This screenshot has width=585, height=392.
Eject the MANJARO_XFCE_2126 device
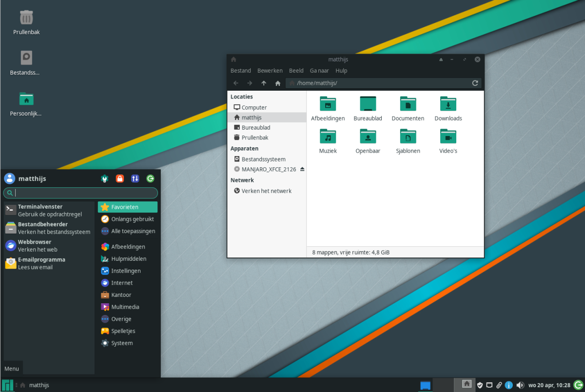coord(302,169)
